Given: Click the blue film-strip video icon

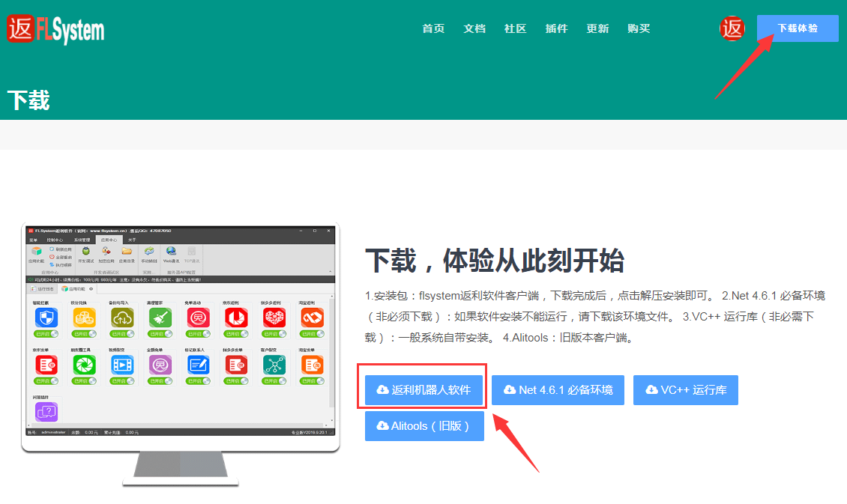Looking at the screenshot, I should tap(122, 365).
